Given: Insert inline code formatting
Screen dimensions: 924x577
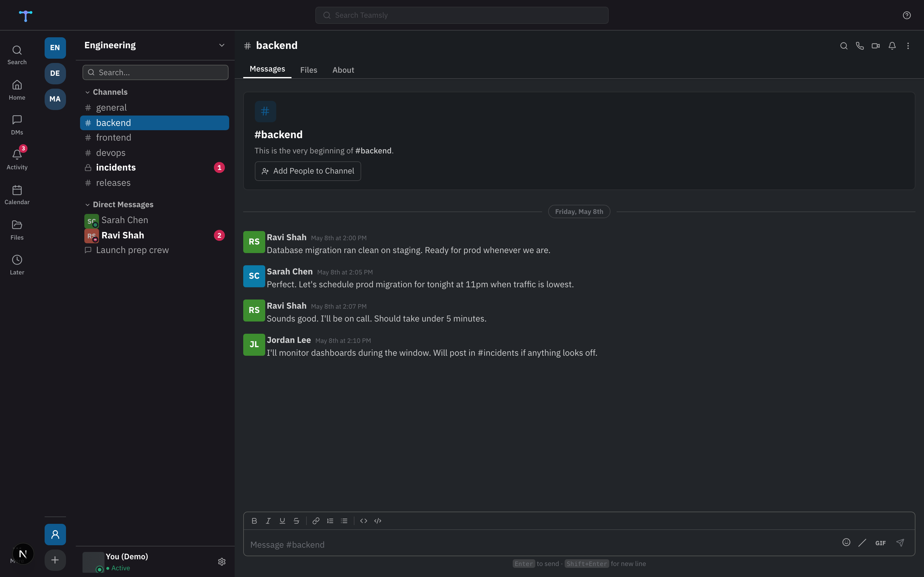Looking at the screenshot, I should [x=364, y=521].
